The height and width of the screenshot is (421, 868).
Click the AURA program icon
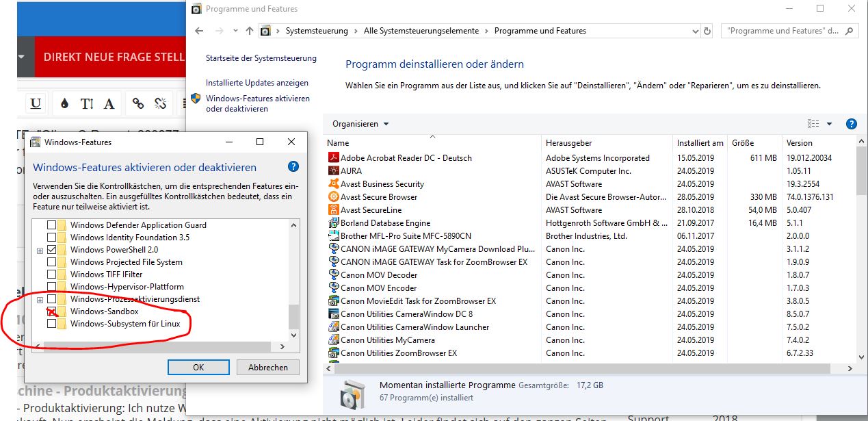(x=334, y=170)
